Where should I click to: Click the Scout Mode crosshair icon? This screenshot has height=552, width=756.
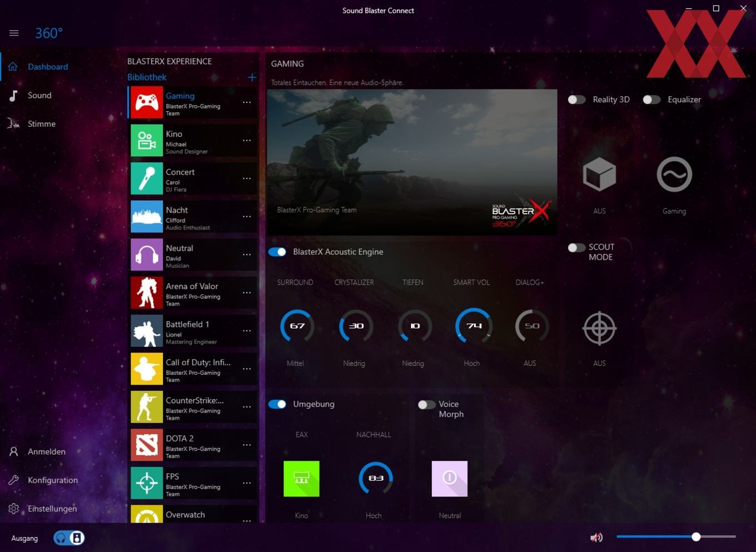(x=599, y=329)
